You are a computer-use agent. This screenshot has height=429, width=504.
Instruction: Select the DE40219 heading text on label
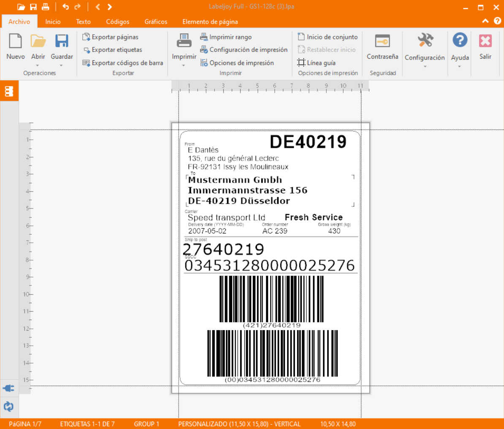(308, 142)
